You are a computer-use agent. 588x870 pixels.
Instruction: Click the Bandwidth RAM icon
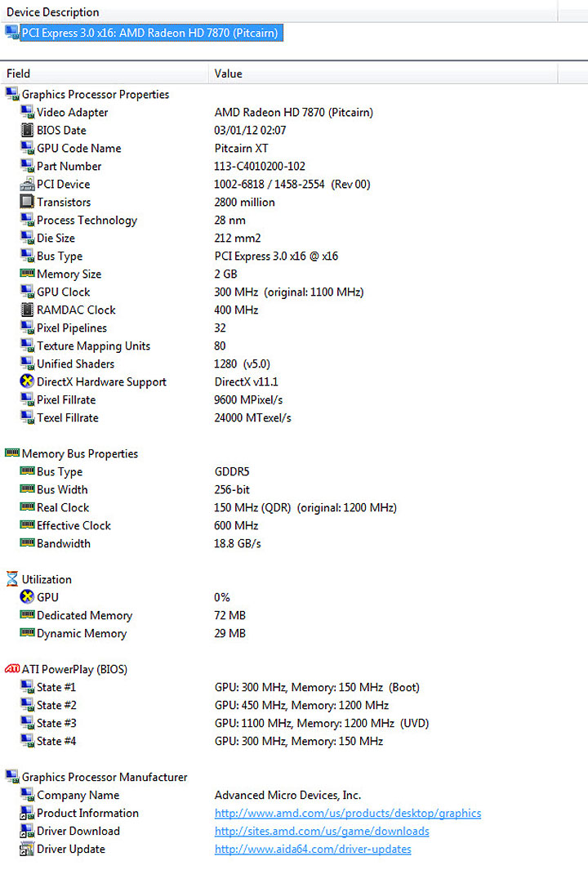(27, 542)
